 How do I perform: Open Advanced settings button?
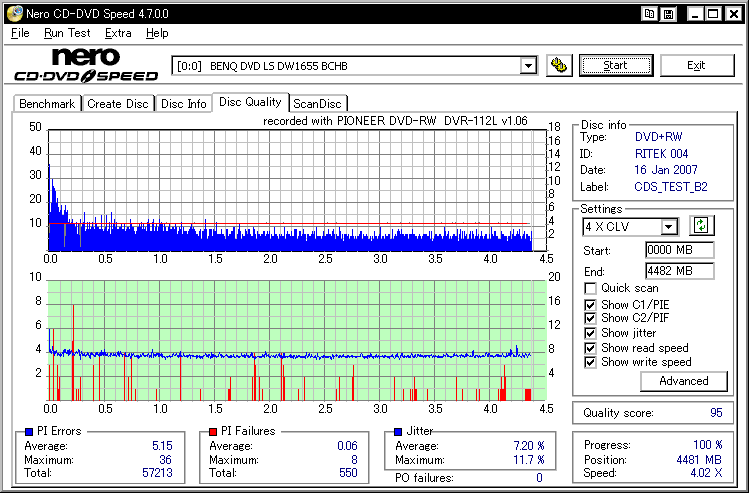684,381
